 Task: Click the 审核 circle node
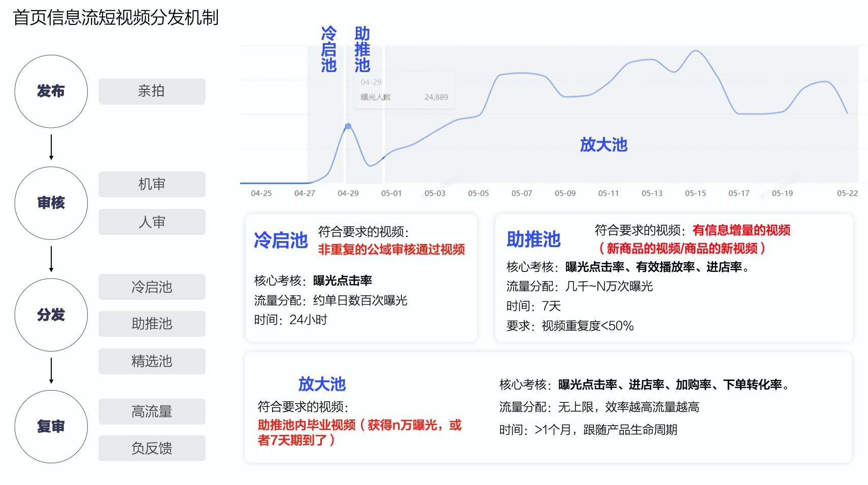point(51,203)
